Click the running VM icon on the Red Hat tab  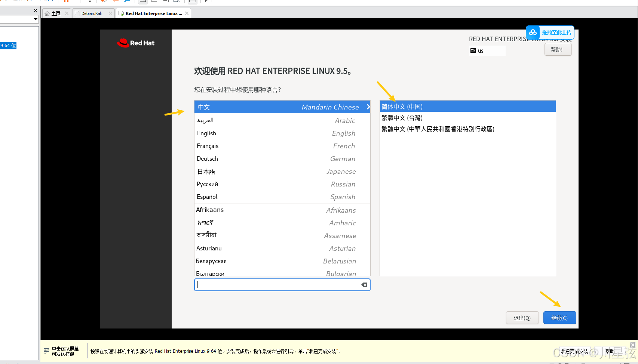point(121,13)
